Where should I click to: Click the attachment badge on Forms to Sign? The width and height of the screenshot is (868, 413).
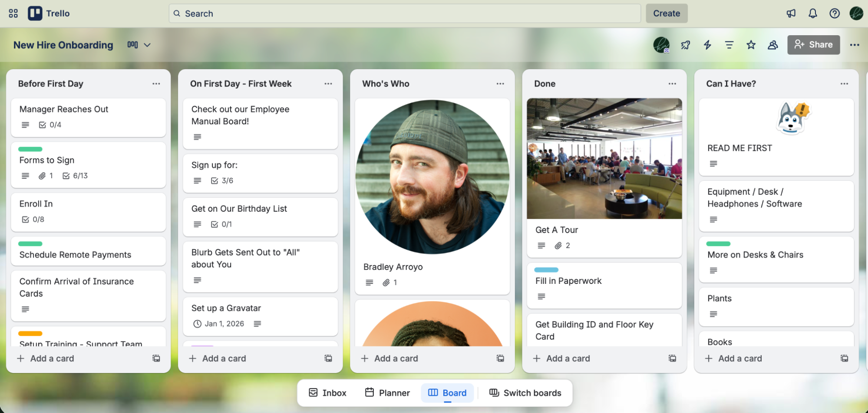coord(46,176)
